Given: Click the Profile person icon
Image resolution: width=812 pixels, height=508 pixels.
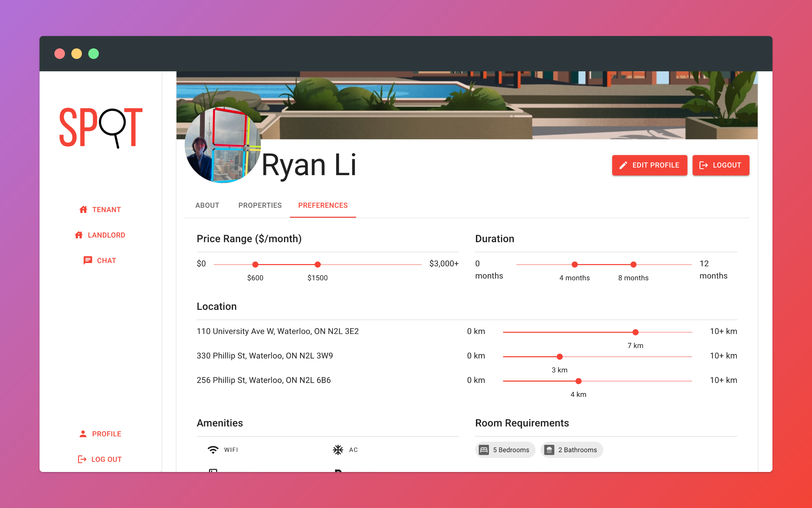Looking at the screenshot, I should [x=83, y=434].
